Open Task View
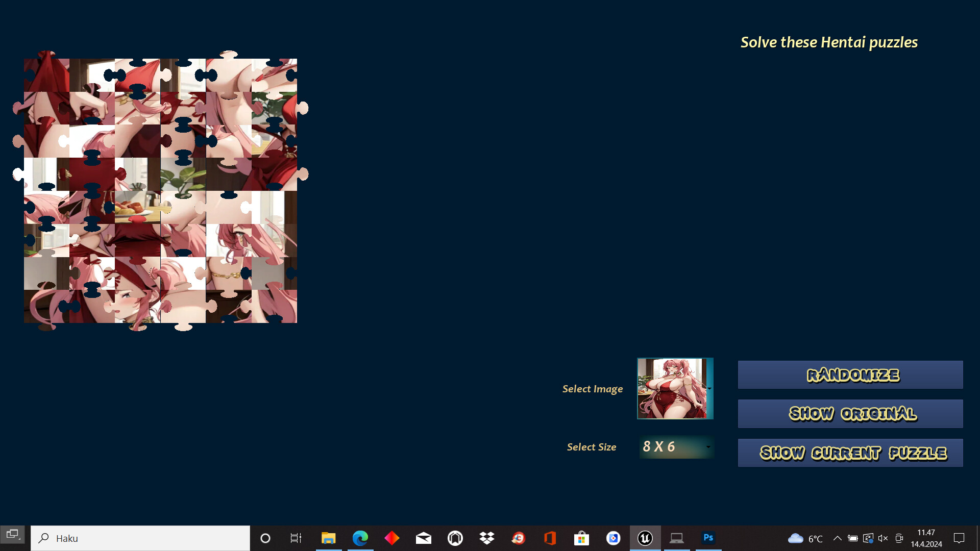Screen dimensions: 980x551 tap(296, 538)
